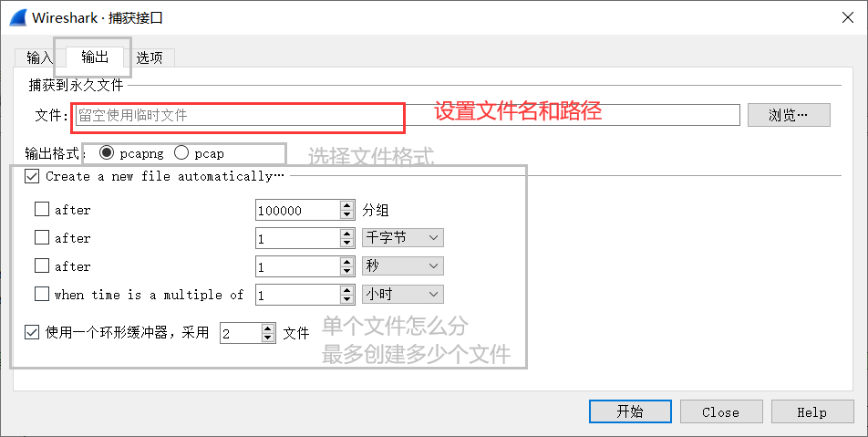
Task: Click the Wireshark shark fin icon
Action: tap(18, 17)
